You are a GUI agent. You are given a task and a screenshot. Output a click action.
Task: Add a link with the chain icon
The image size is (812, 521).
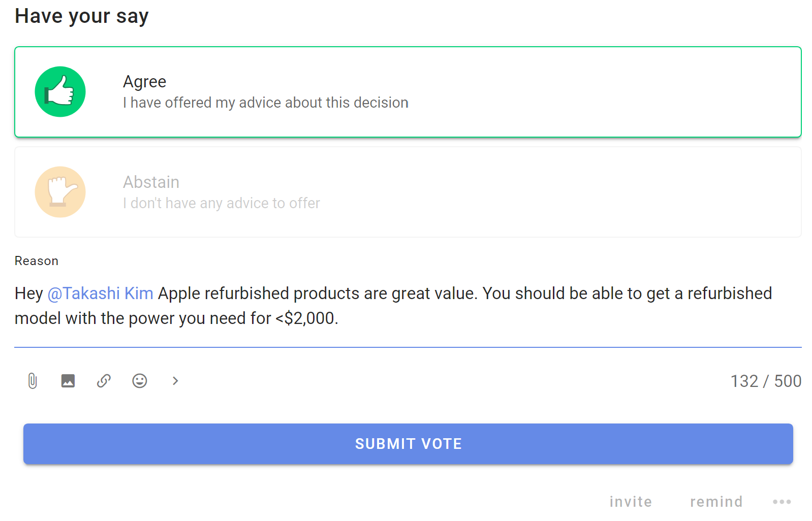[104, 381]
